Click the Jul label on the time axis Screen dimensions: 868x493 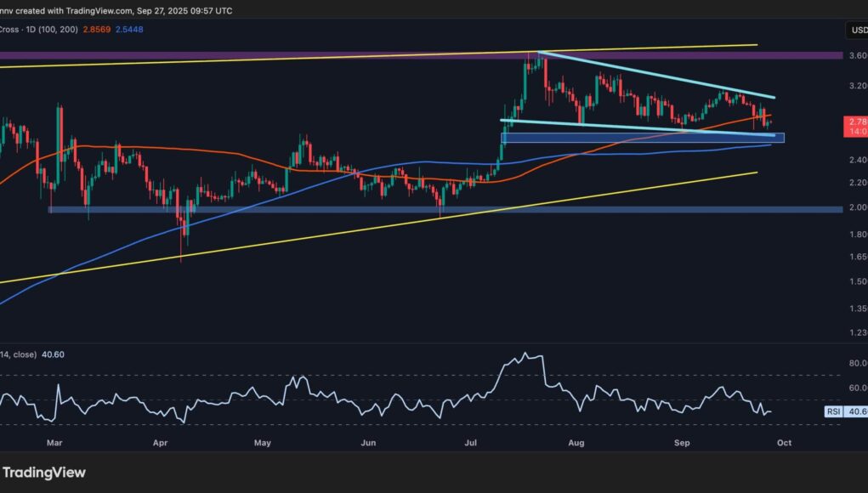[x=472, y=443]
